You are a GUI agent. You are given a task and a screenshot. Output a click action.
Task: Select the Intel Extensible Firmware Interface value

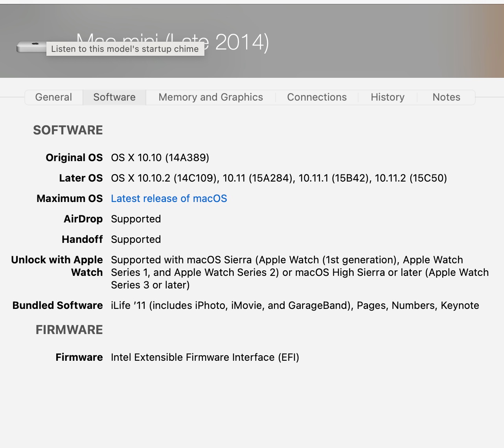coord(205,357)
